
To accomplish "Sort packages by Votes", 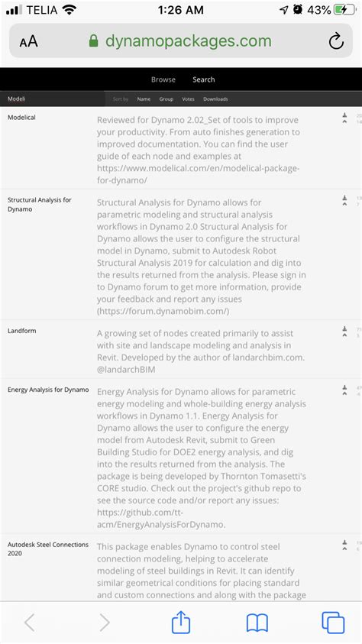I will 188,99.
